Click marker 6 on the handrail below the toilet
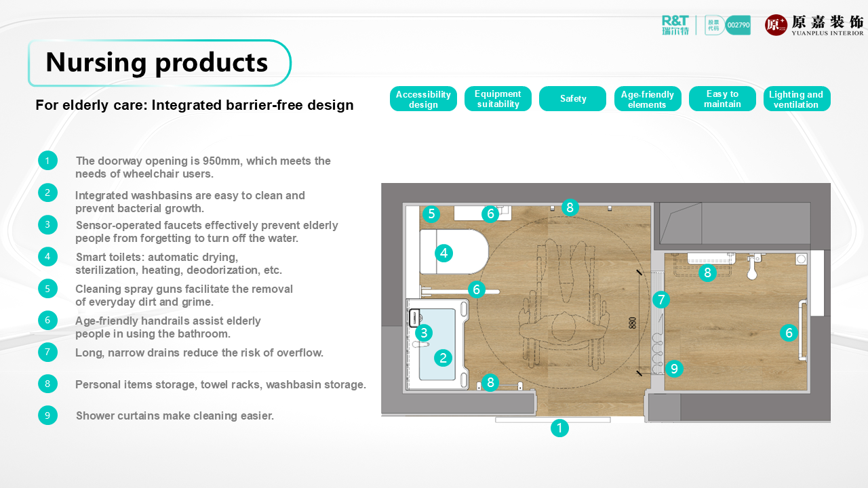The width and height of the screenshot is (868, 488). (476, 289)
